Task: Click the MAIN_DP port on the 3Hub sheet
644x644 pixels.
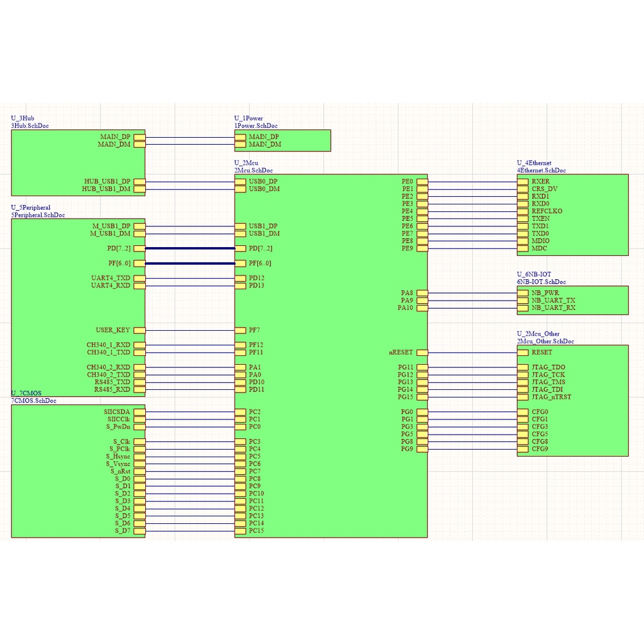Action: (139, 136)
